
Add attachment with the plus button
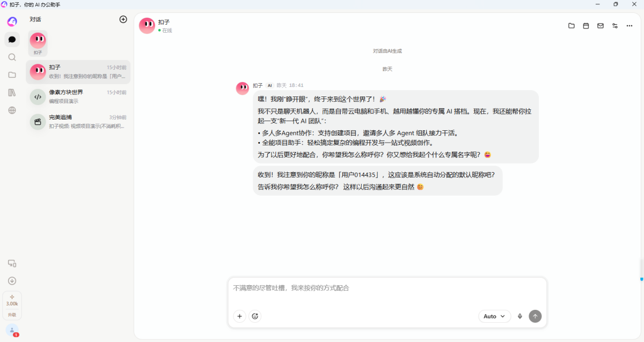click(239, 316)
